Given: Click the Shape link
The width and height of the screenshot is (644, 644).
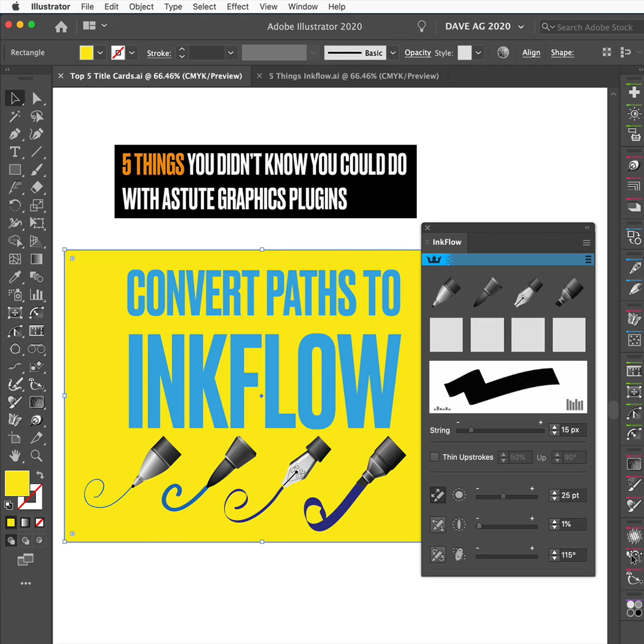Looking at the screenshot, I should 562,52.
